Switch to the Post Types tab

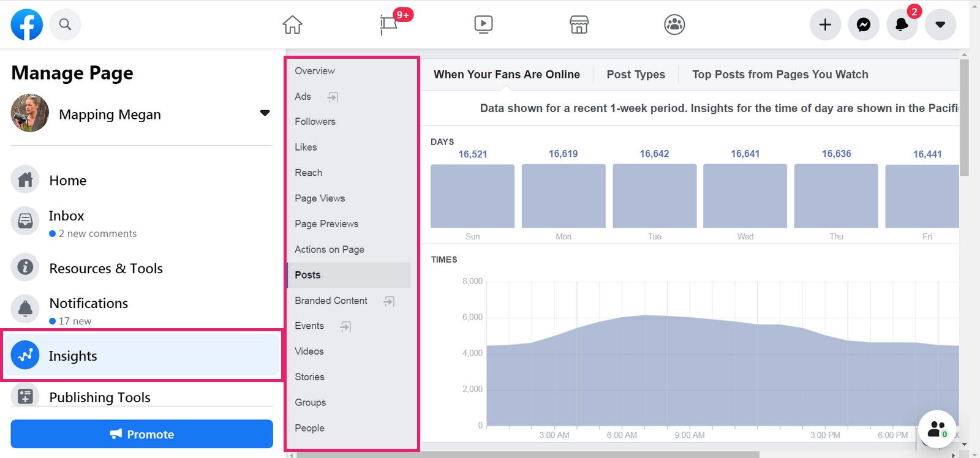point(636,75)
